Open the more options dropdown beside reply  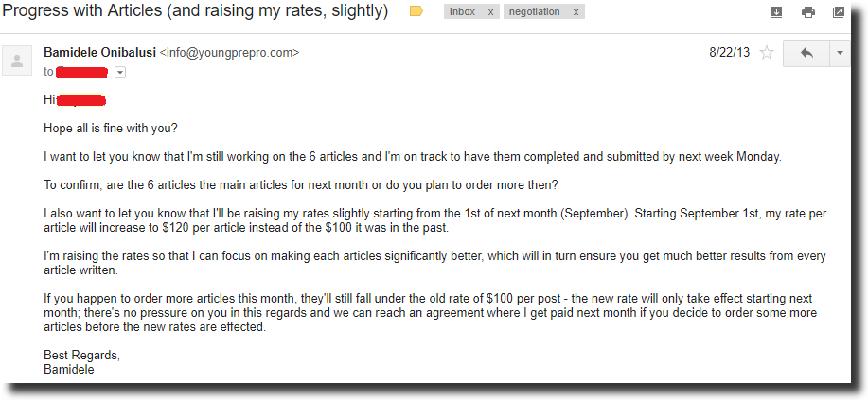coord(840,54)
